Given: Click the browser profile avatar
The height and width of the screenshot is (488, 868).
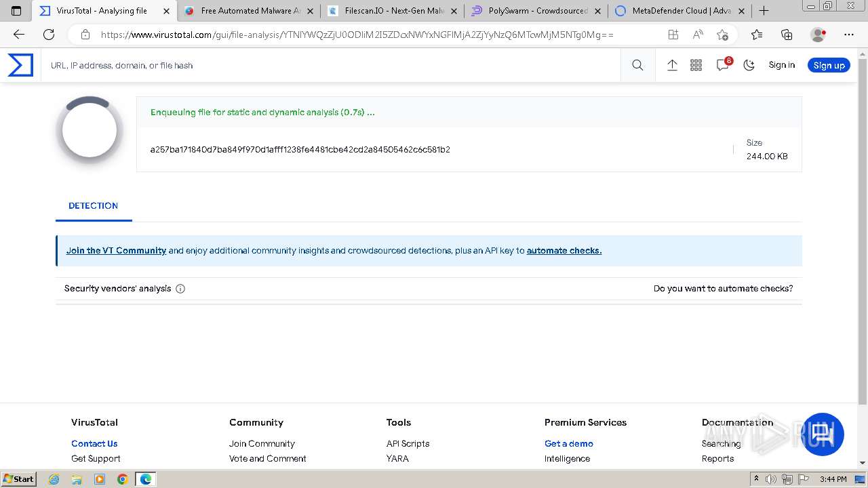Looking at the screenshot, I should (x=818, y=35).
